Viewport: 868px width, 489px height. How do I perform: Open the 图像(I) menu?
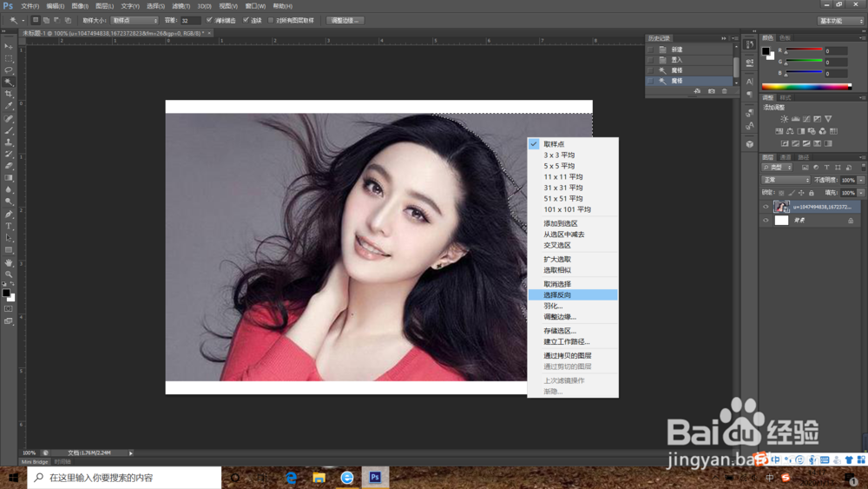point(80,6)
